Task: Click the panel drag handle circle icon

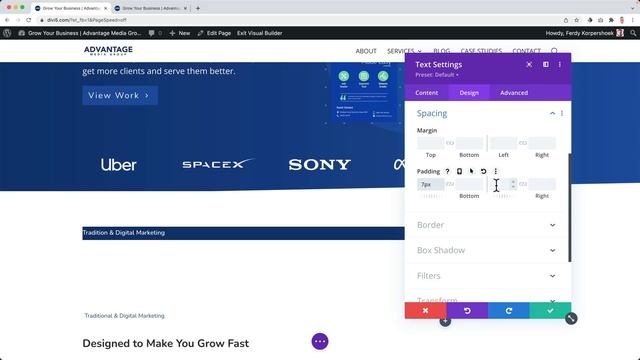Action: (571, 318)
